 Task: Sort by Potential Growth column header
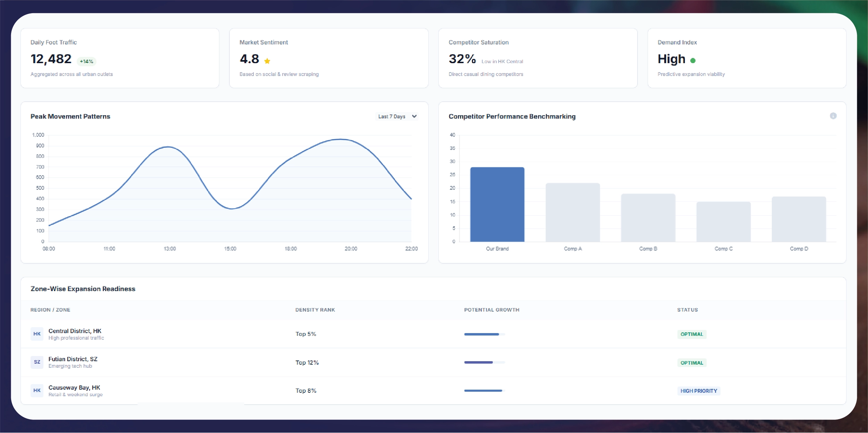coord(491,310)
